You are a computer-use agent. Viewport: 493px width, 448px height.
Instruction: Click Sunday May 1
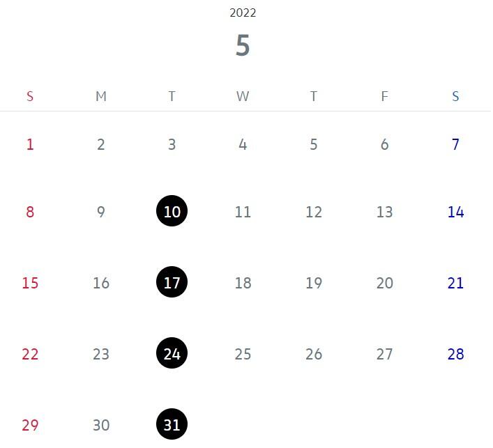[30, 145]
